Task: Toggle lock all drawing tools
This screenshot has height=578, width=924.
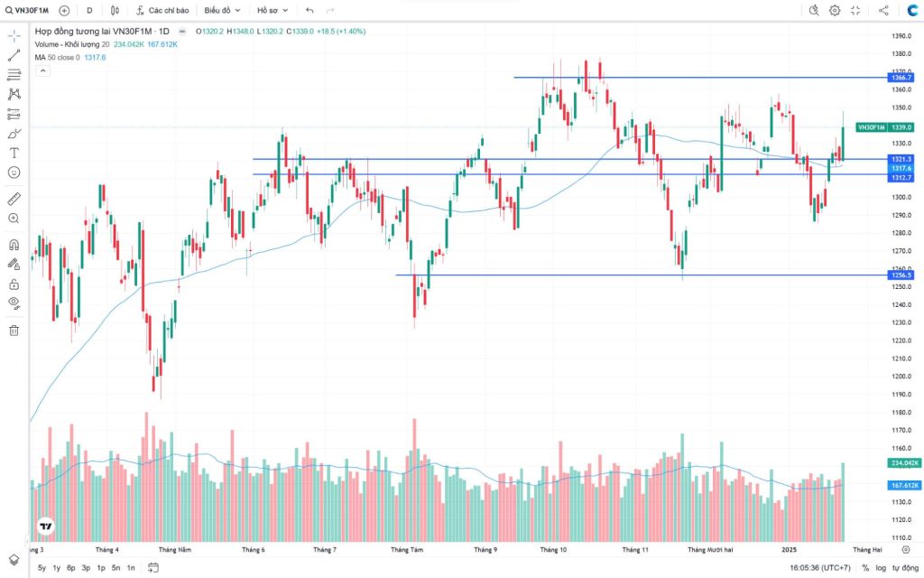Action: (14, 284)
